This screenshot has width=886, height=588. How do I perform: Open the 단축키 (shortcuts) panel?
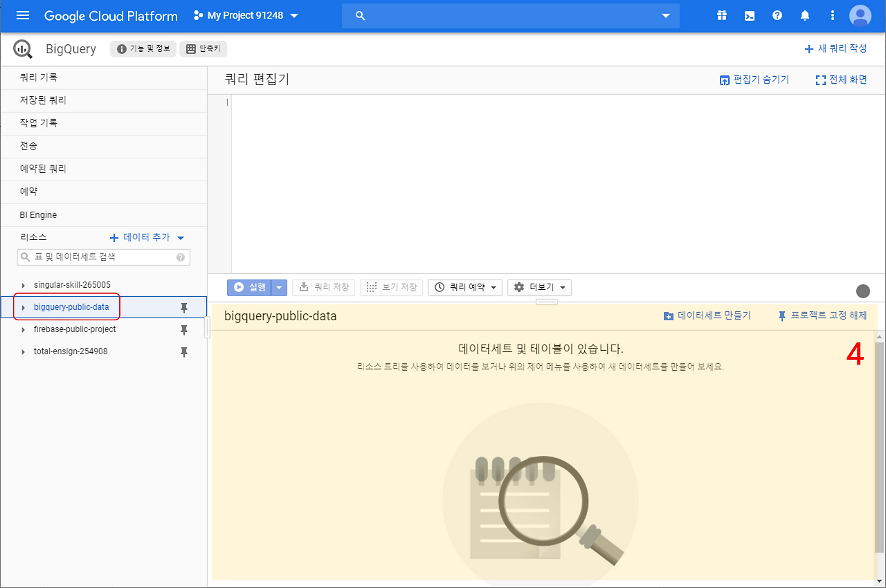pos(203,48)
